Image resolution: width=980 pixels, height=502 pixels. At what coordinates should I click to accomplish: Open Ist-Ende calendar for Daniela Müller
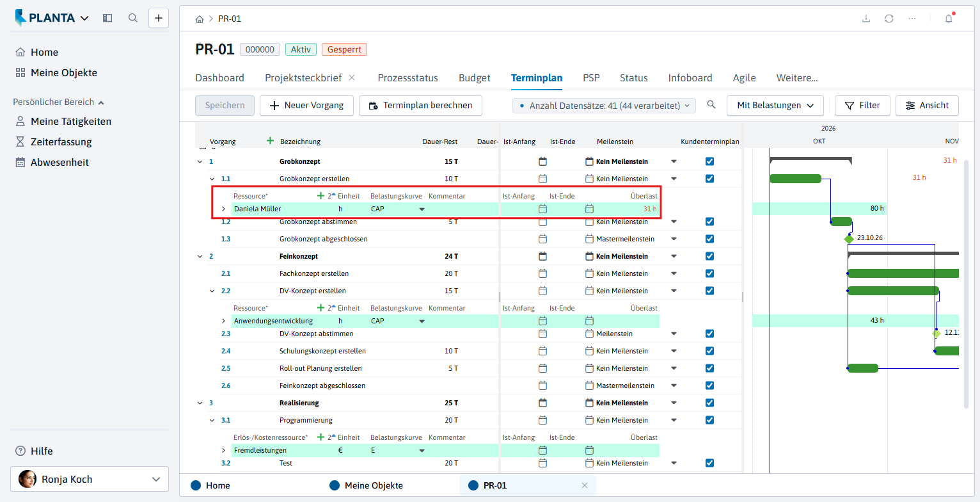pyautogui.click(x=590, y=209)
